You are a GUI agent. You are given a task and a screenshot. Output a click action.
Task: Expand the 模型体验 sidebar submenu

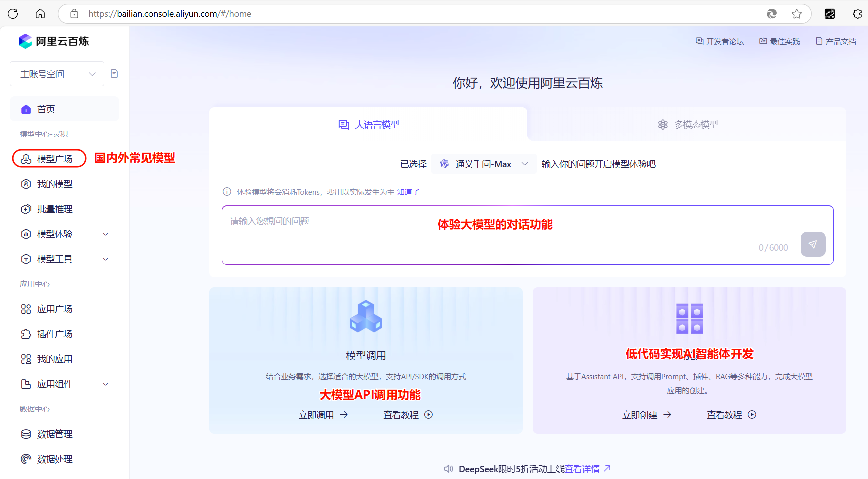[105, 234]
